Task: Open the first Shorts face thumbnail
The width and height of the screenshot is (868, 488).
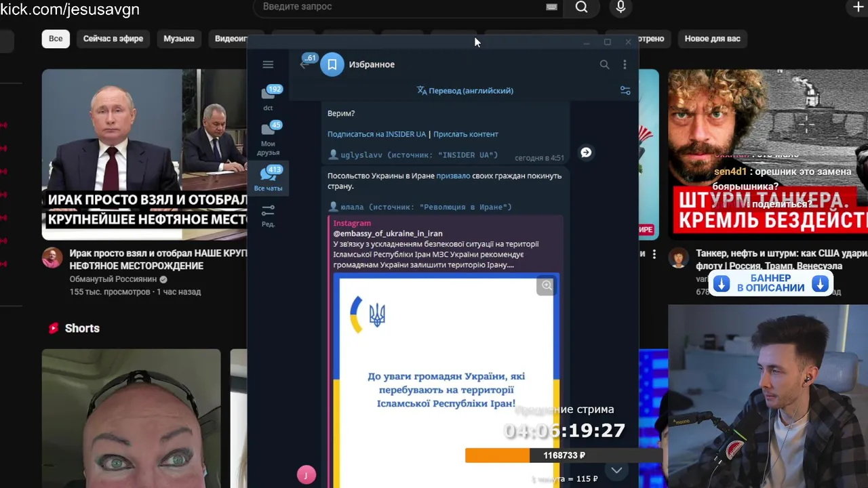Action: [131, 418]
